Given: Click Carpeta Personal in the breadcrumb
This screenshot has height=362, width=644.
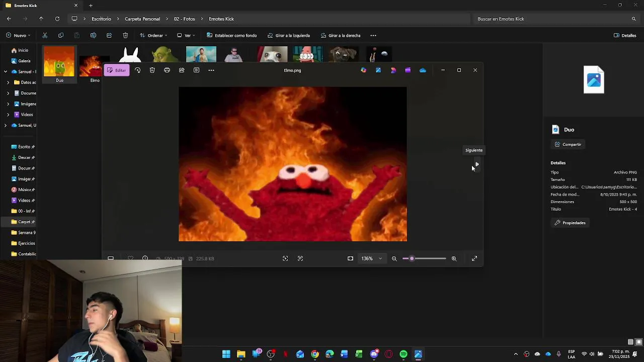Looking at the screenshot, I should tap(142, 19).
